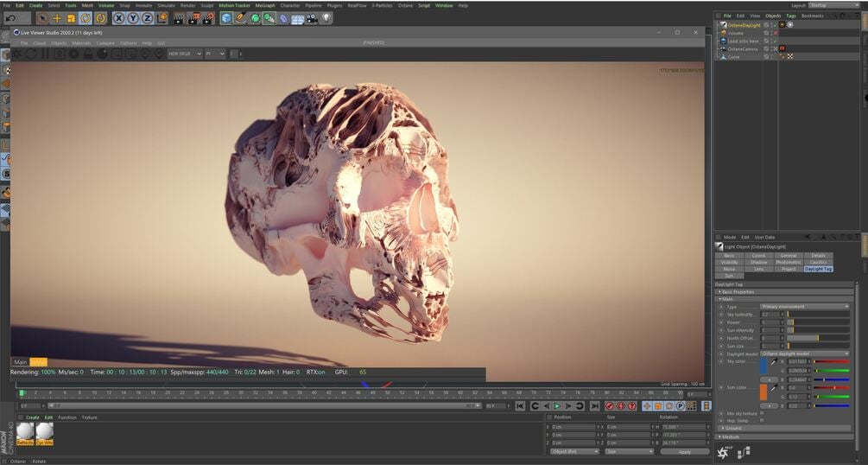Click the Undo arrow in the toolbar
The height and width of the screenshot is (465, 868).
click(x=9, y=18)
